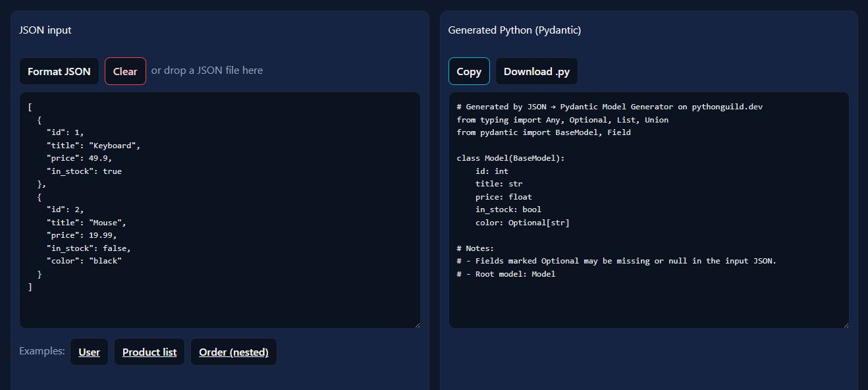Click the "id": 1 line
The image size is (868, 390).
tap(65, 132)
